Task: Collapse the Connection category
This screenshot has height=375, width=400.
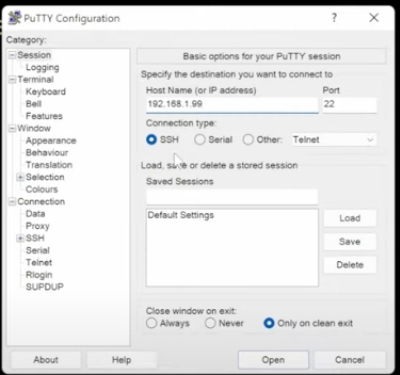Action: (x=12, y=202)
